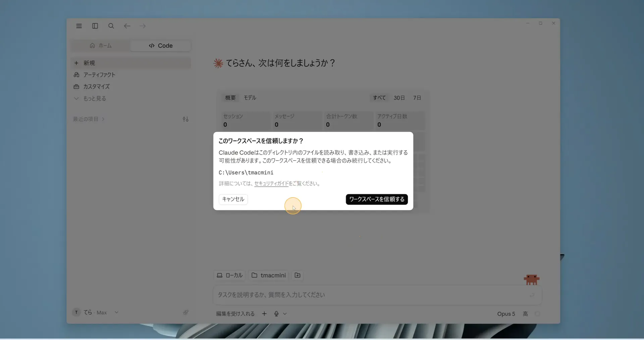This screenshot has width=644, height=340.
Task: Click the search magnifier icon
Action: [x=111, y=26]
